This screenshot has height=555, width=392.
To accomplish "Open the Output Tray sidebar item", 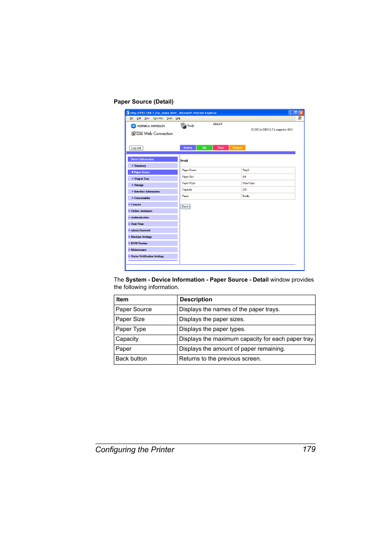I will pyautogui.click(x=153, y=179).
